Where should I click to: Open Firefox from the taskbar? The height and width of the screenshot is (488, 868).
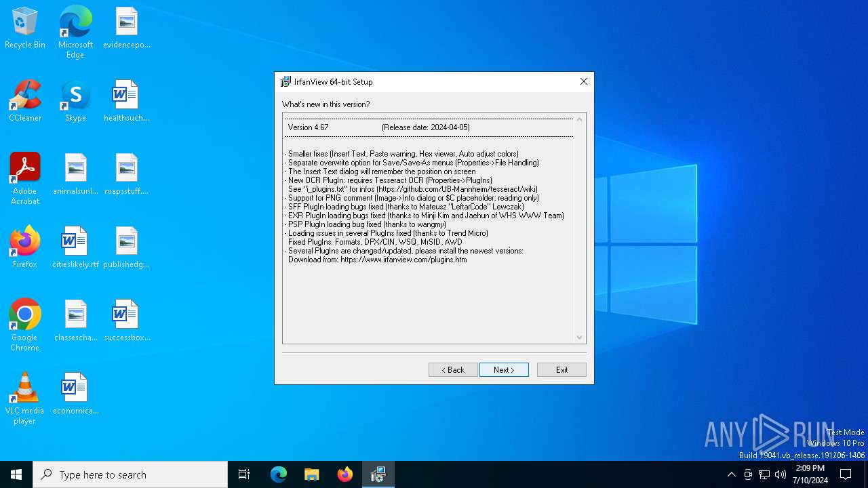pos(344,474)
